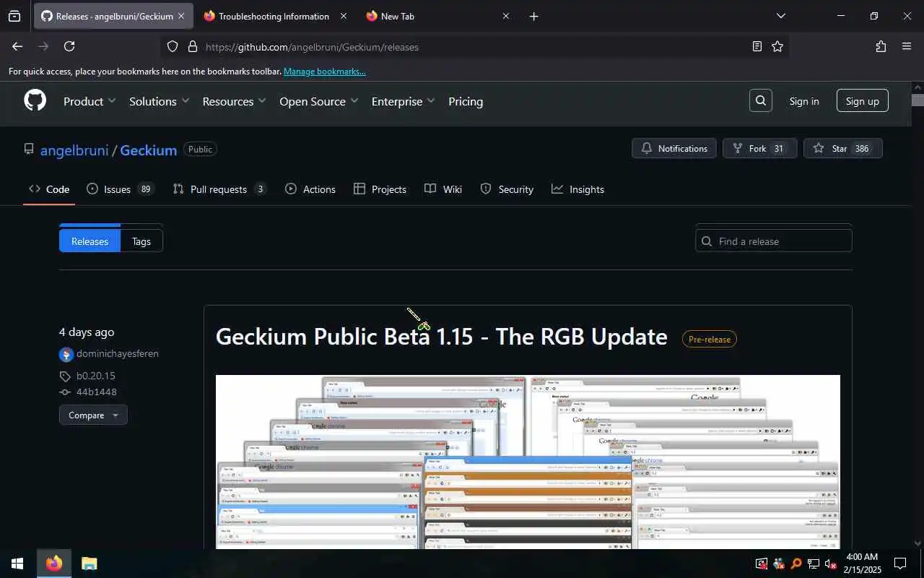Open Geckium Public Beta 1.15 release title
Screen dimensions: 924x578
pyautogui.click(x=442, y=337)
